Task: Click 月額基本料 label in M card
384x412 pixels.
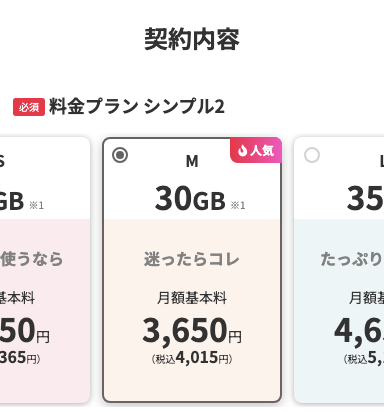Action: [192, 298]
